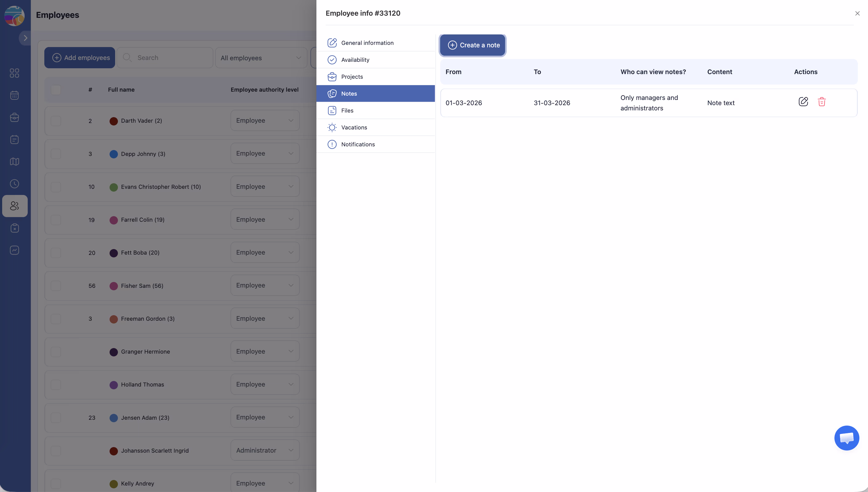Viewport: 868px width, 492px height.
Task: Open the analytics chart icon in sidebar
Action: [x=14, y=250]
